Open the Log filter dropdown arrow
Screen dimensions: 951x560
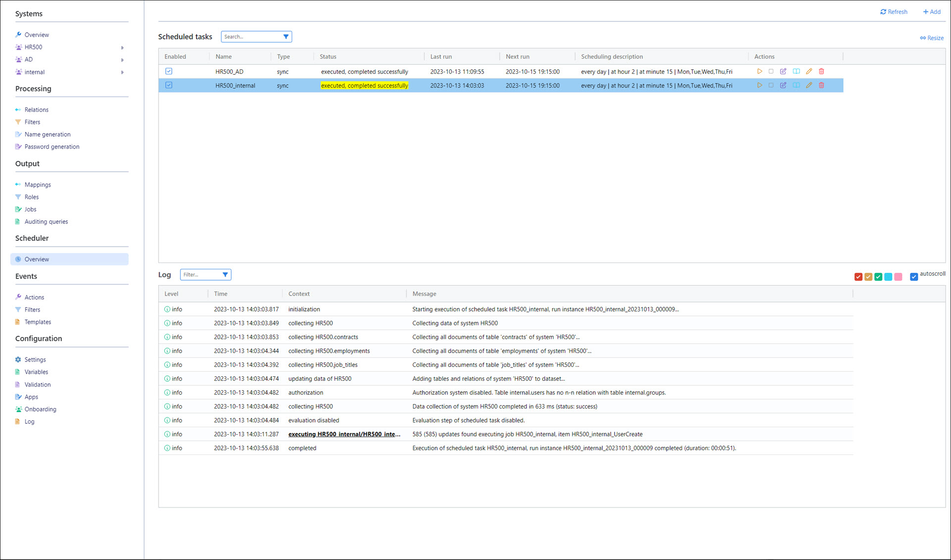tap(225, 275)
